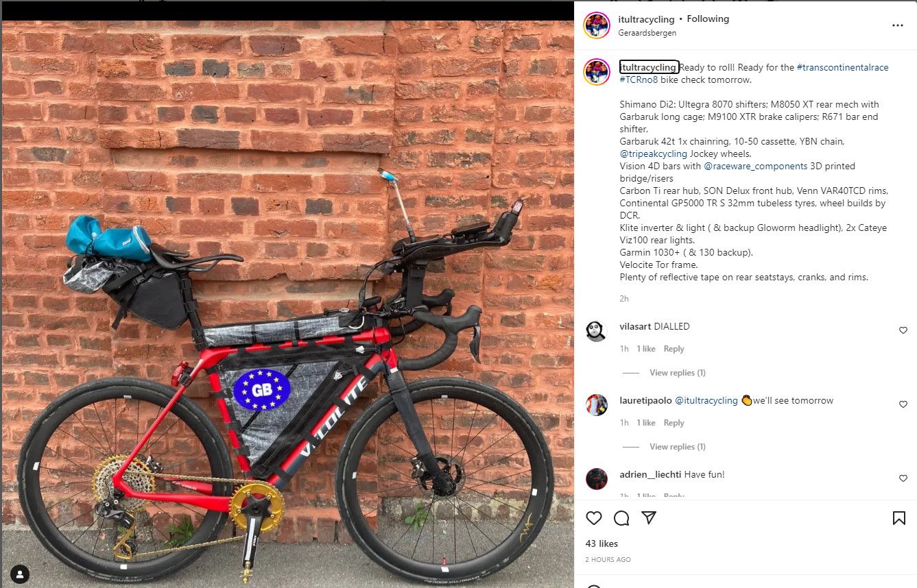Click the Following button in header
This screenshot has height=588, width=917.
point(708,19)
